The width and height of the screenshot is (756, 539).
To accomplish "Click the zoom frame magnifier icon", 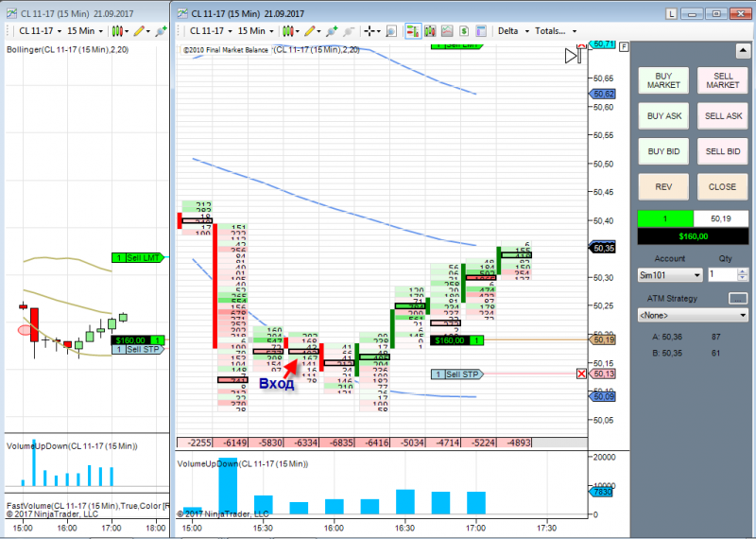I will pyautogui.click(x=391, y=31).
